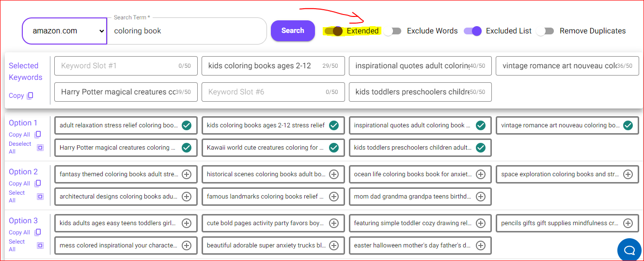Toggle the Exclude Words switch
The image size is (644, 261).
coord(393,31)
